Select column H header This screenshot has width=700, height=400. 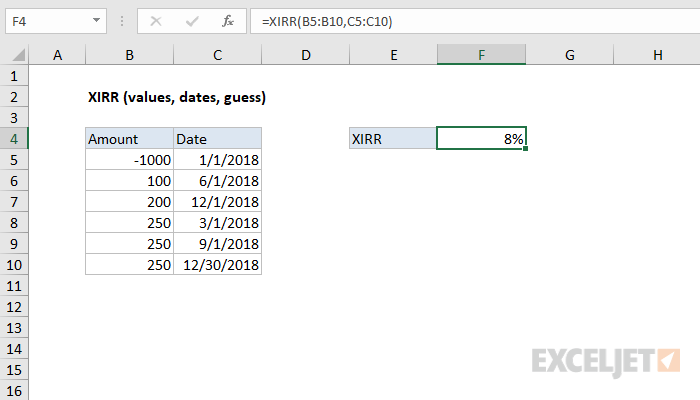click(x=657, y=55)
